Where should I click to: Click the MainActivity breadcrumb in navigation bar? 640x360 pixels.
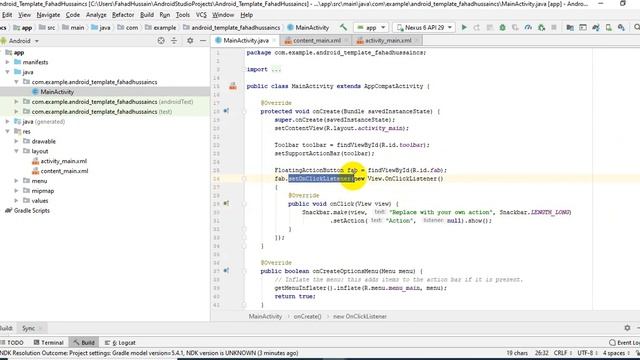[x=308, y=27]
